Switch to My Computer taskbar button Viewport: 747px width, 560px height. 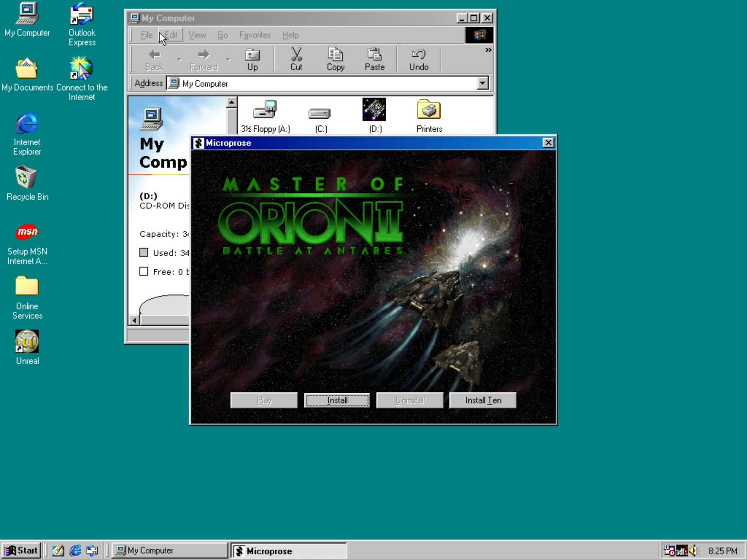tap(170, 551)
